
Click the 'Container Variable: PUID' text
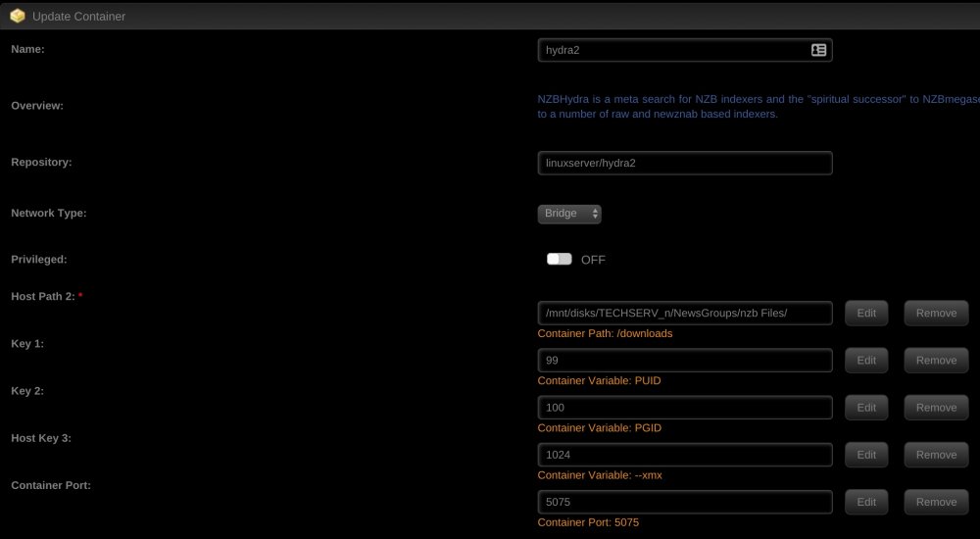tap(599, 381)
